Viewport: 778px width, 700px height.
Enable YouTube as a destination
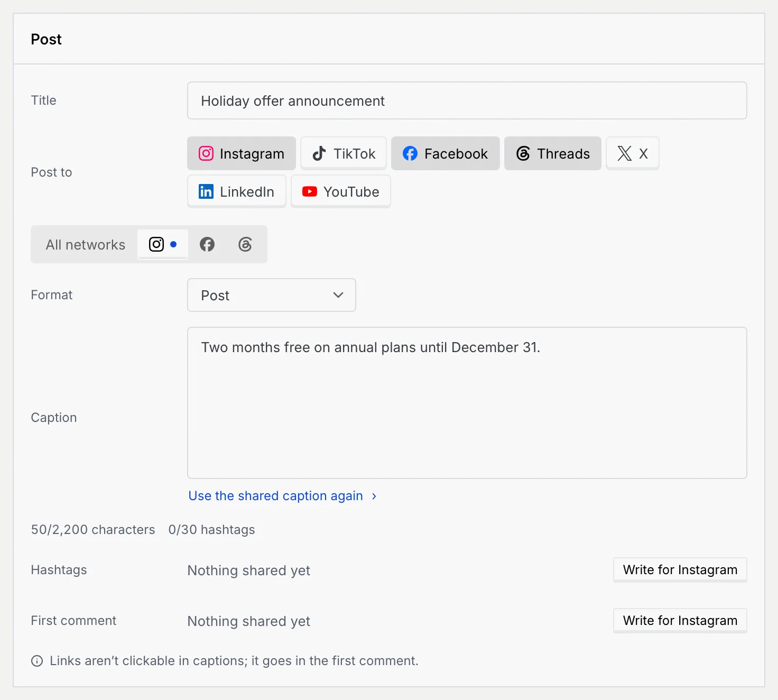pos(341,191)
